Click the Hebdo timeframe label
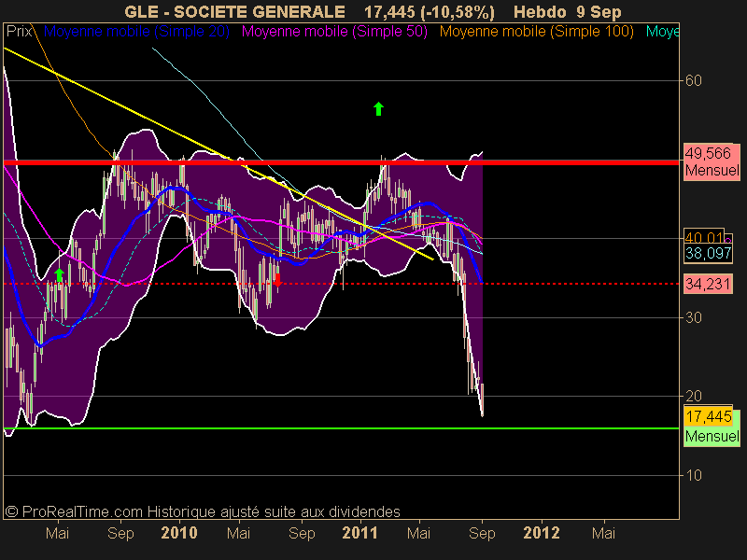 (x=540, y=11)
